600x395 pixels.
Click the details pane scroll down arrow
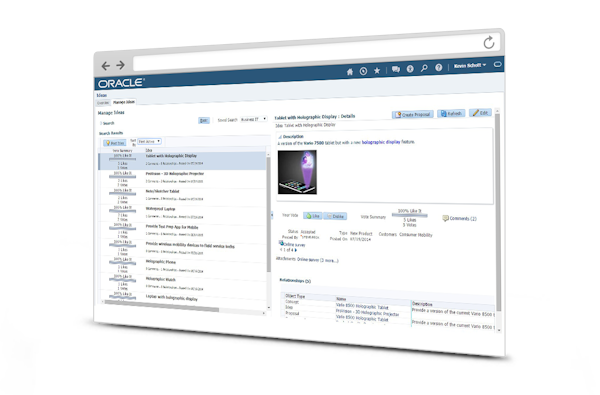pyautogui.click(x=499, y=330)
